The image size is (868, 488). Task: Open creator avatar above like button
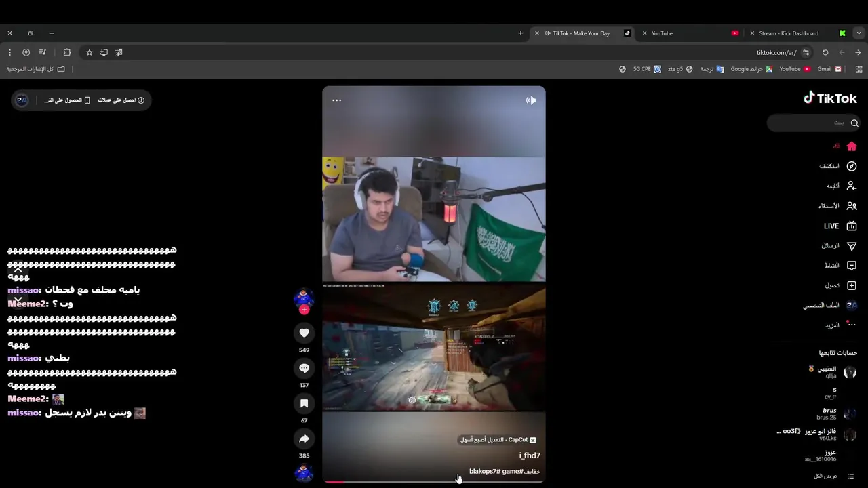[x=304, y=298]
